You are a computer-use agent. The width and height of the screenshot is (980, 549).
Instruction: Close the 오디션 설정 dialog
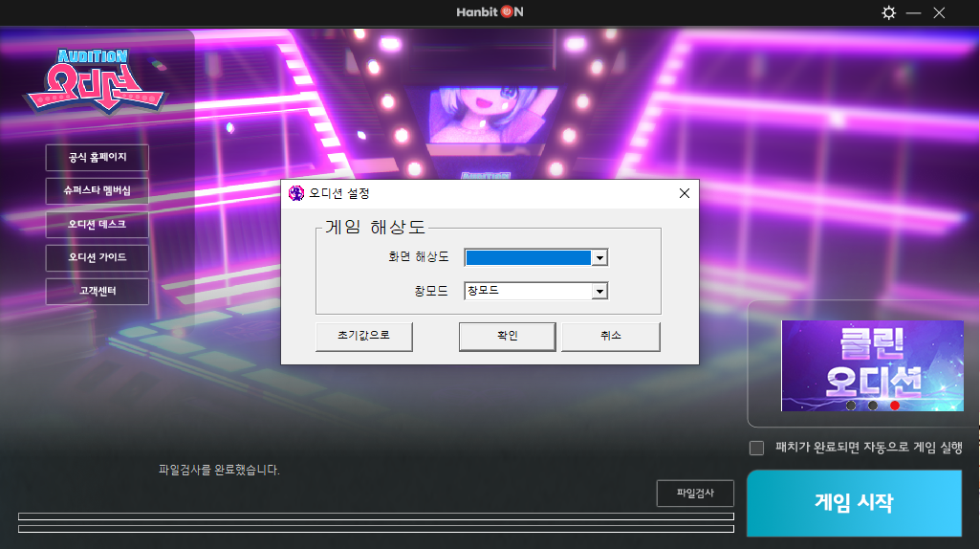685,193
